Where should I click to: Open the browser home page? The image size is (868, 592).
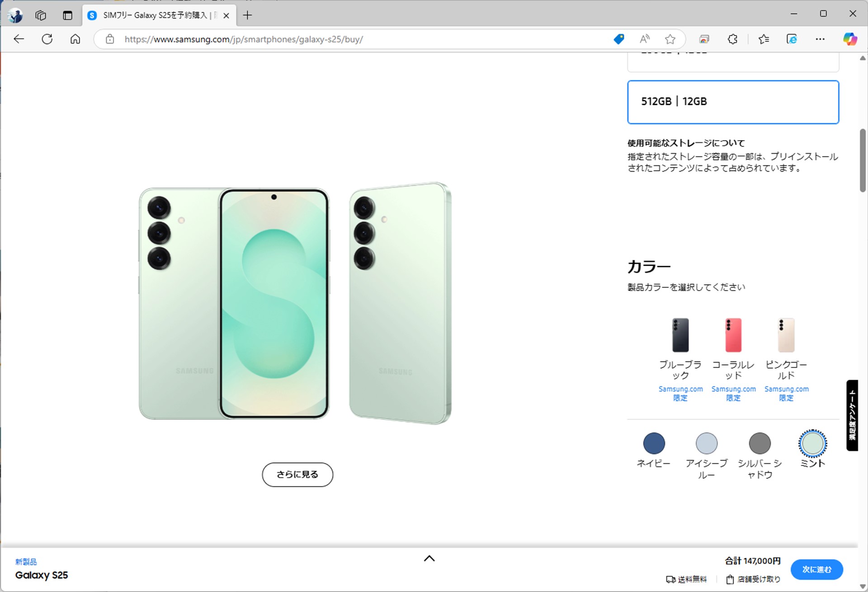click(x=75, y=39)
